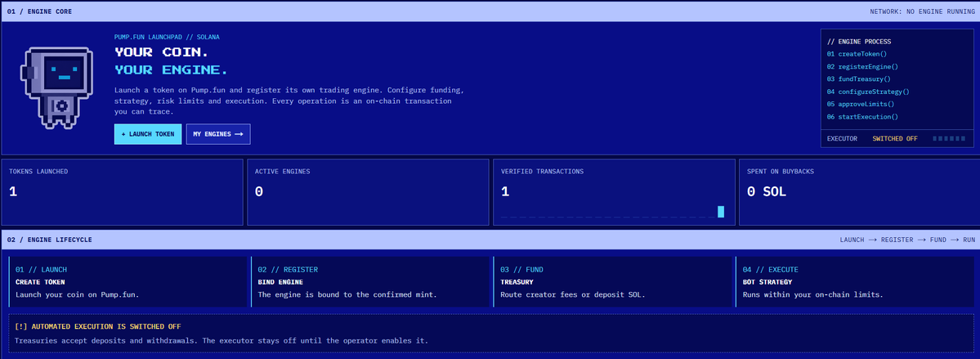
Task: Open the 02 // REGISTER lifecycle card
Action: point(370,281)
